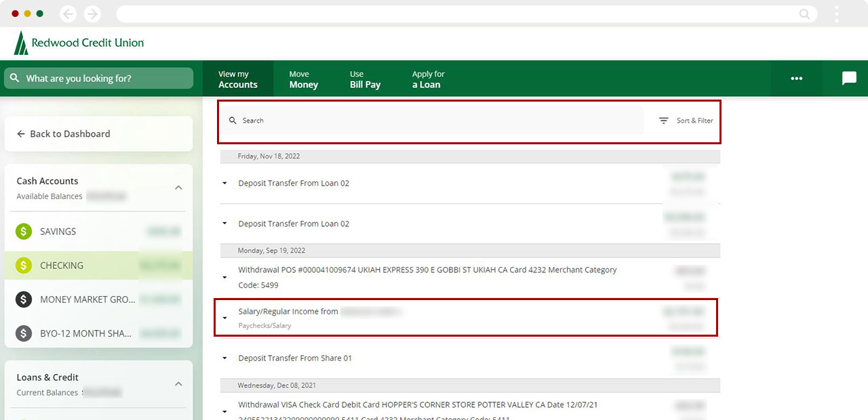868x420 pixels.
Task: Click the transaction Search field
Action: click(x=432, y=121)
